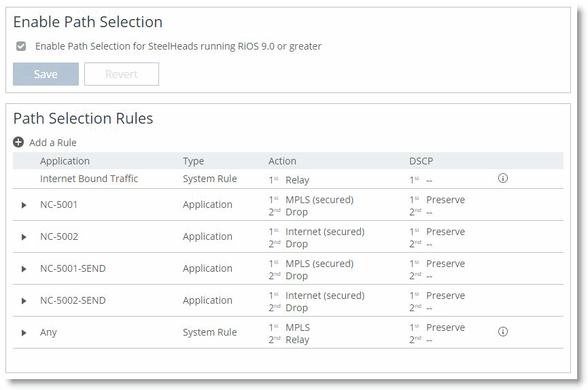Open the Add a Rule link

(x=52, y=143)
